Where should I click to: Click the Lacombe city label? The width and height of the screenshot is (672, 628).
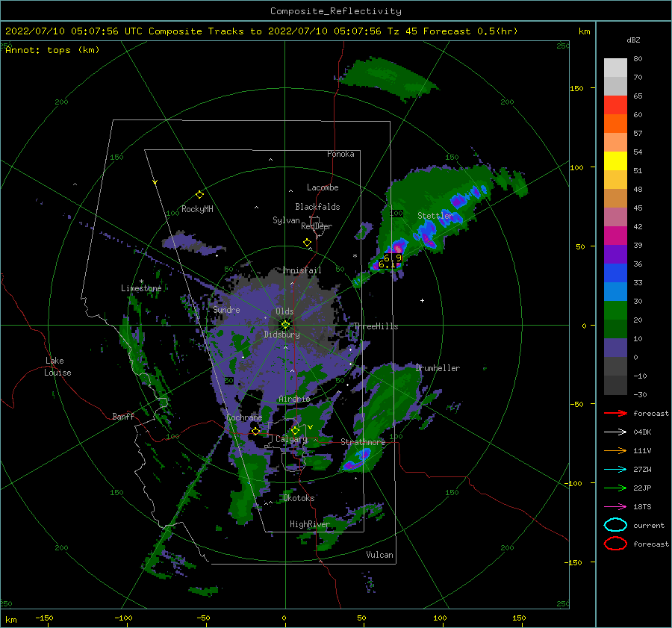click(x=323, y=187)
